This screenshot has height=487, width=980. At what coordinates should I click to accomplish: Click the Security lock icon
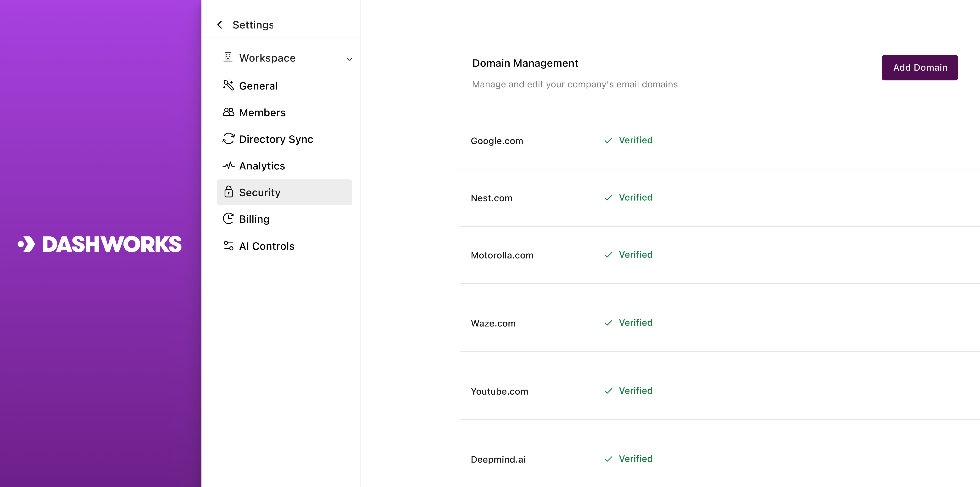tap(228, 191)
